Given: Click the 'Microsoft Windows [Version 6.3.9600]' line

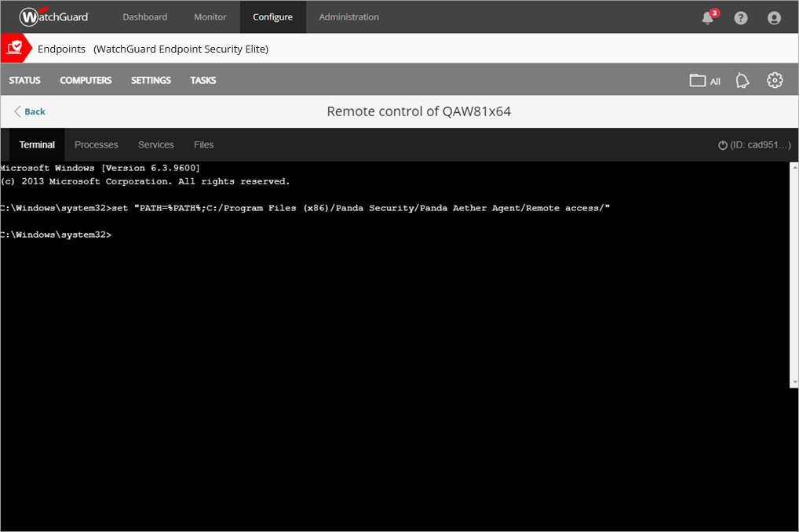Looking at the screenshot, I should [x=100, y=168].
